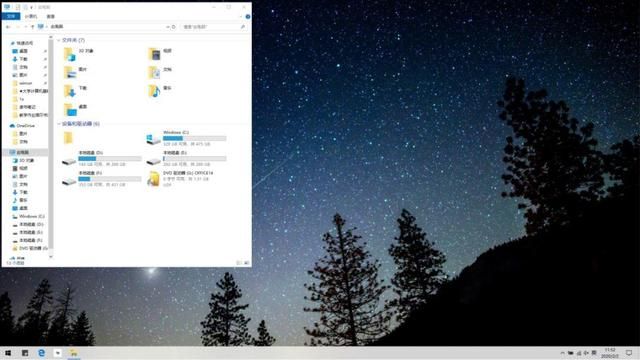The image size is (640, 360).
Task: Click the sidebar scrollbar down arrow
Action: pyautogui.click(x=51, y=257)
